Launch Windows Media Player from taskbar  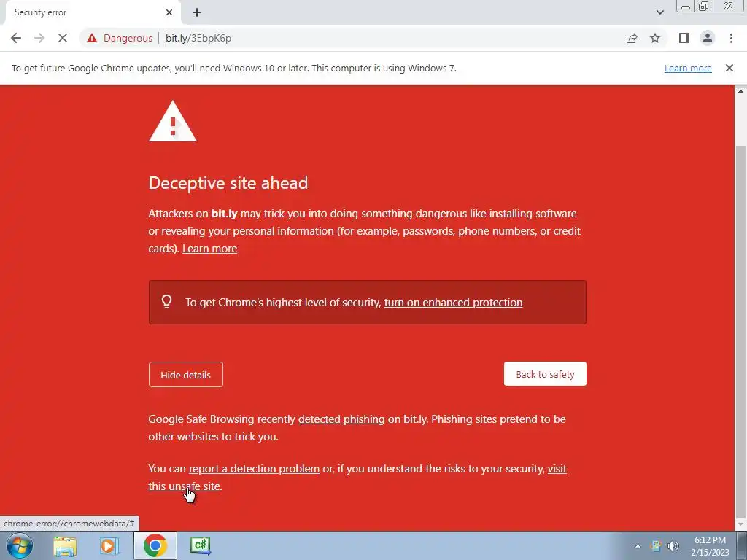109,545
